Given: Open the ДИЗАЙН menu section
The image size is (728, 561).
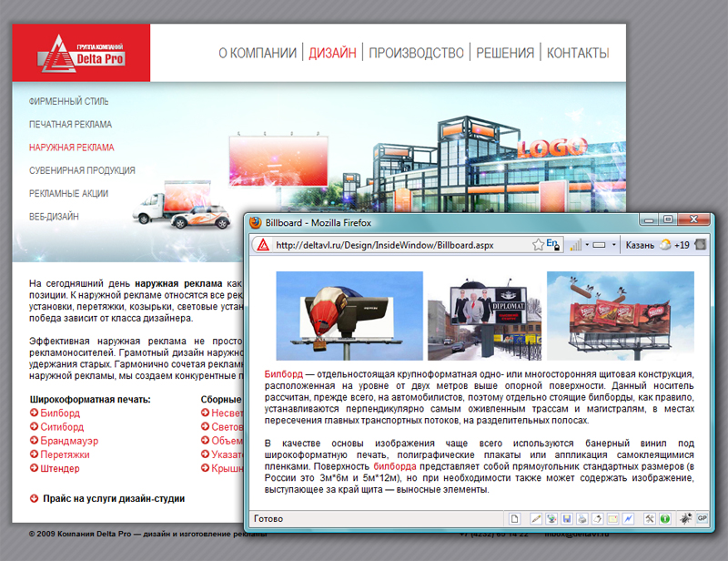Looking at the screenshot, I should (332, 53).
